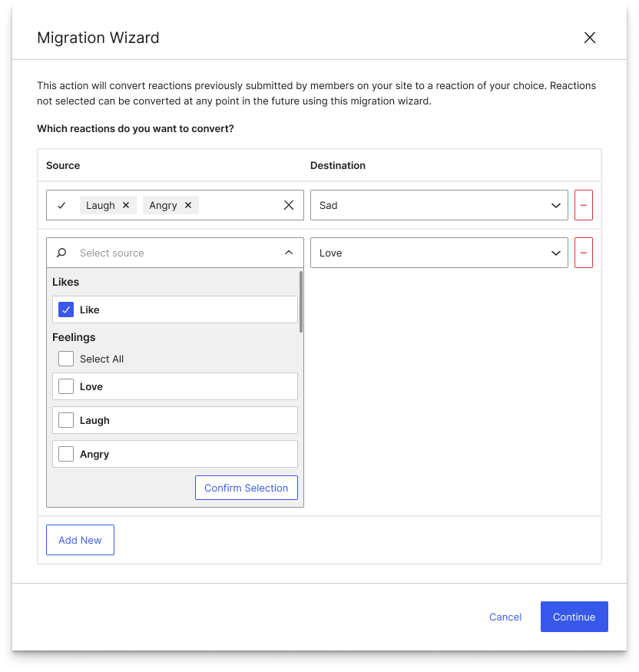Click Add New to add a row
Viewport: 639px width, 672px height.
click(80, 540)
